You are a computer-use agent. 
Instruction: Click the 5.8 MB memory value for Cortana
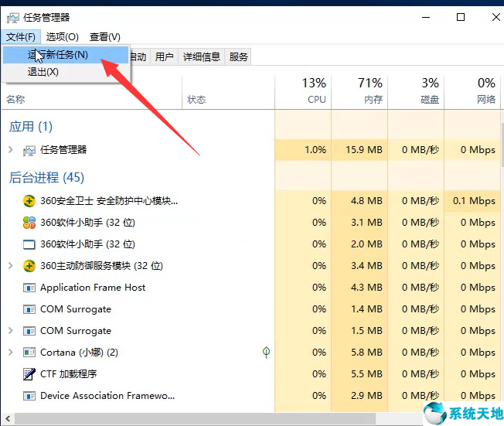tap(366, 353)
